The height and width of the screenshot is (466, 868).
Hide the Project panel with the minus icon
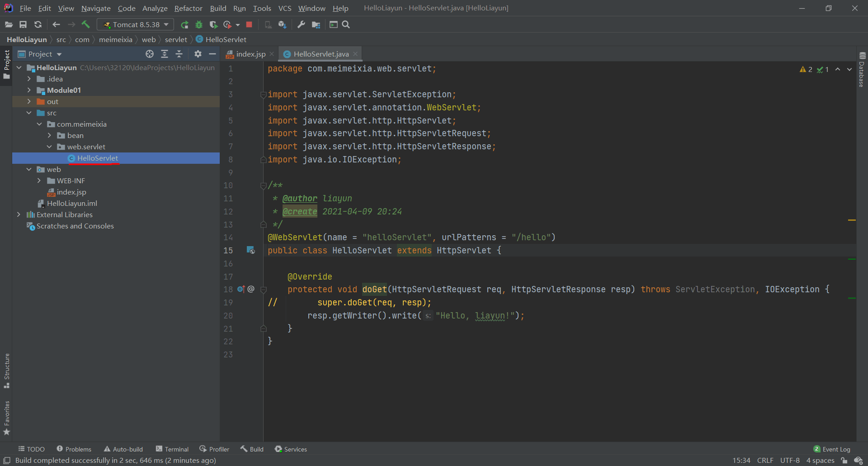click(x=212, y=54)
